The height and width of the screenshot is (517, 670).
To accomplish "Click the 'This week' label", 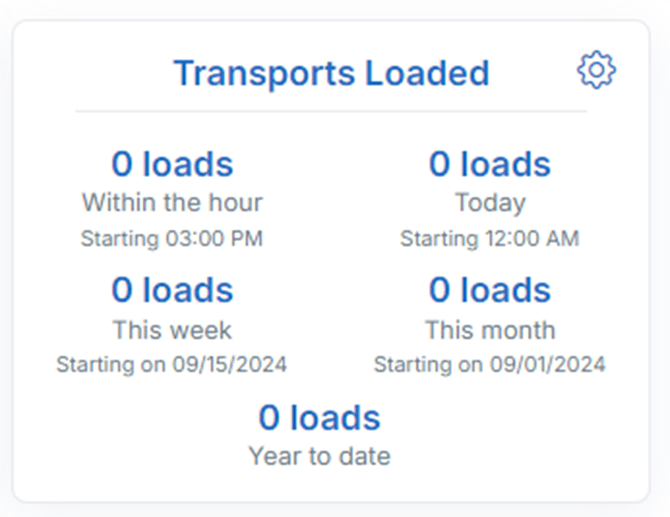I will (172, 330).
